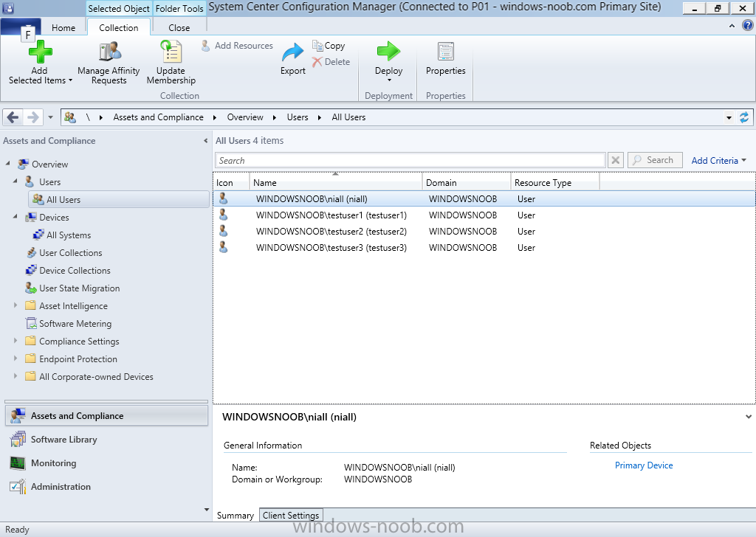Collapse the Devices tree node

coord(15,217)
